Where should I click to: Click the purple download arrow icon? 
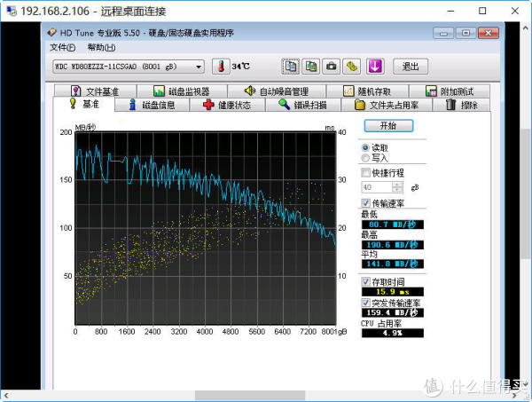point(374,67)
